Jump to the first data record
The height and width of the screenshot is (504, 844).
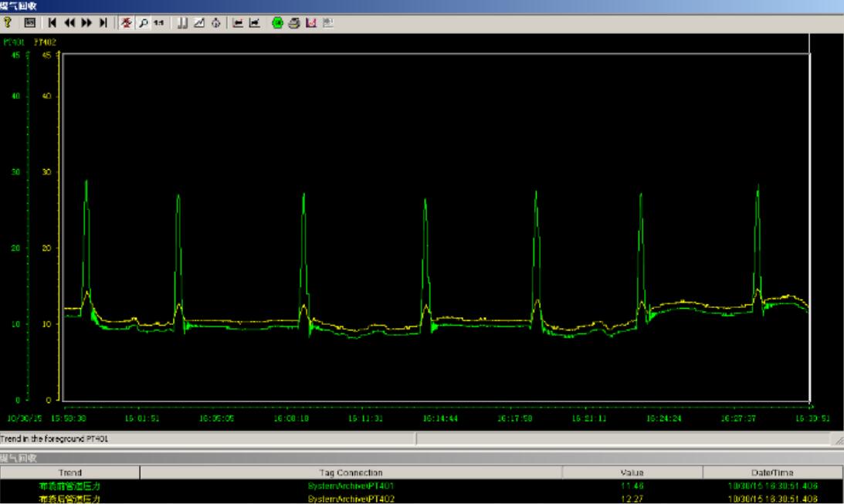click(x=52, y=23)
